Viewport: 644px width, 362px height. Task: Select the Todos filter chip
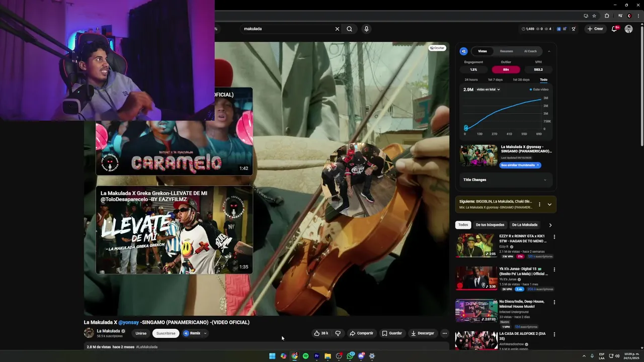(463, 225)
